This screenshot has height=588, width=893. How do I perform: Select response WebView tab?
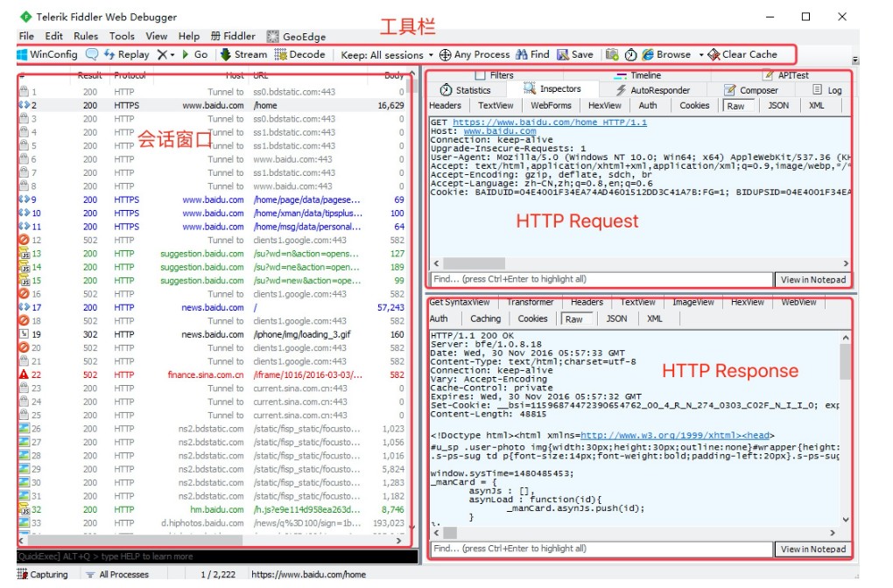point(798,302)
